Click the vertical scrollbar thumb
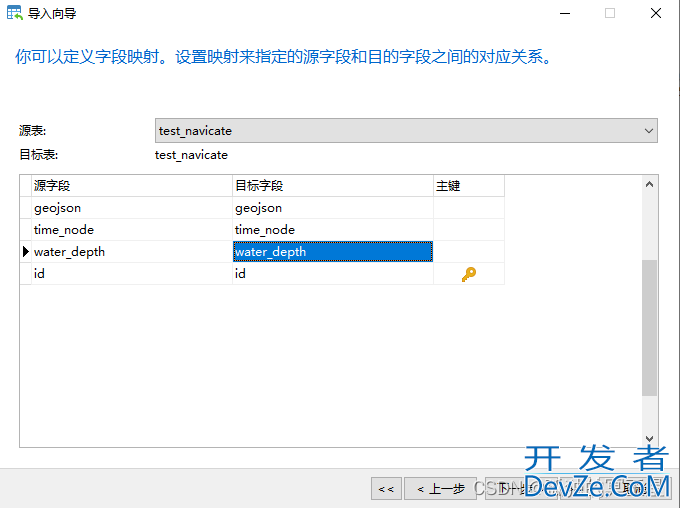This screenshot has width=680, height=508. [x=649, y=328]
